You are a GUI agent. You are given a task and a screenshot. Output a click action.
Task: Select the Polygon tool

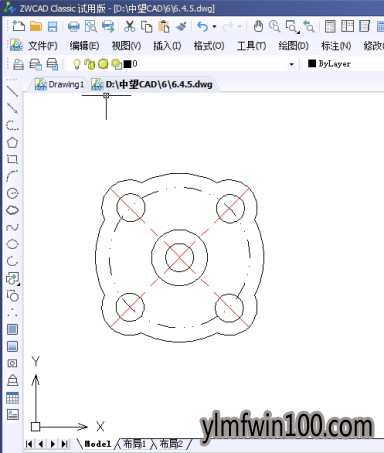coord(12,142)
